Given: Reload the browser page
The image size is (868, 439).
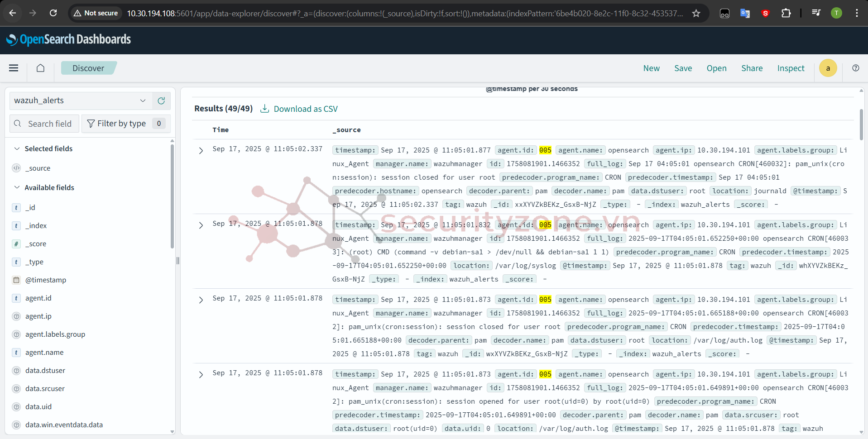Looking at the screenshot, I should (x=53, y=13).
